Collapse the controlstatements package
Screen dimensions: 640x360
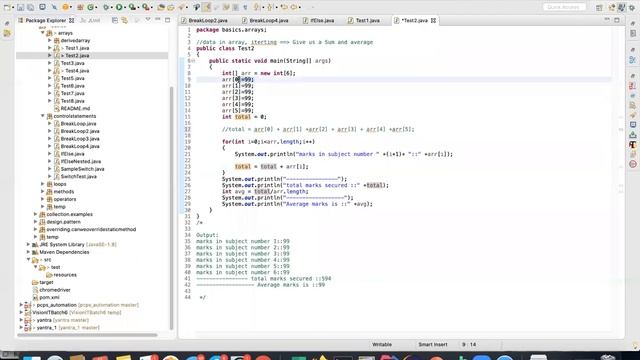(x=42, y=116)
